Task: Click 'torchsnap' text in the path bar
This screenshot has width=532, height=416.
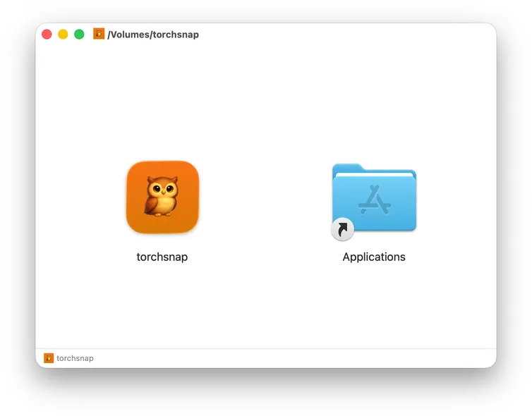Action: tap(75, 358)
